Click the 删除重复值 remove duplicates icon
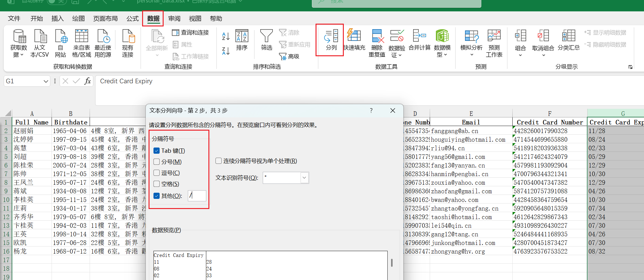644x280 pixels. tap(377, 36)
